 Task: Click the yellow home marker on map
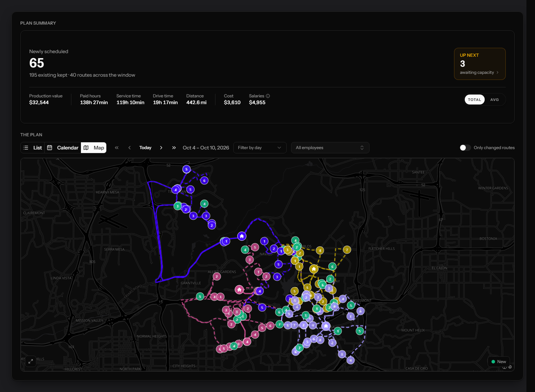point(314,269)
